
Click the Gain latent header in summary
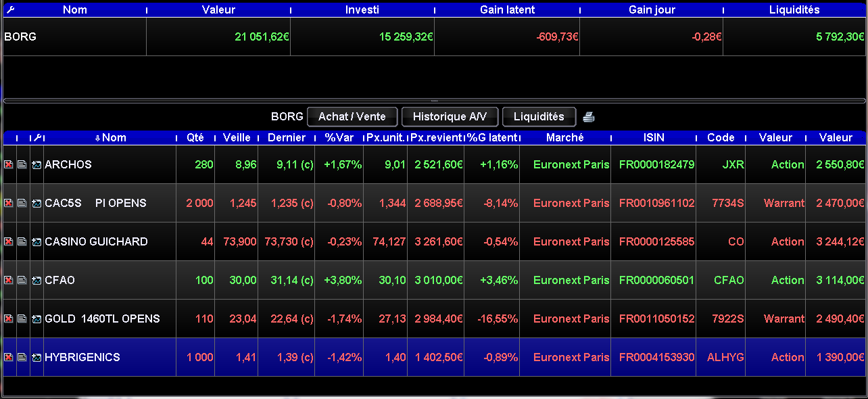(507, 9)
